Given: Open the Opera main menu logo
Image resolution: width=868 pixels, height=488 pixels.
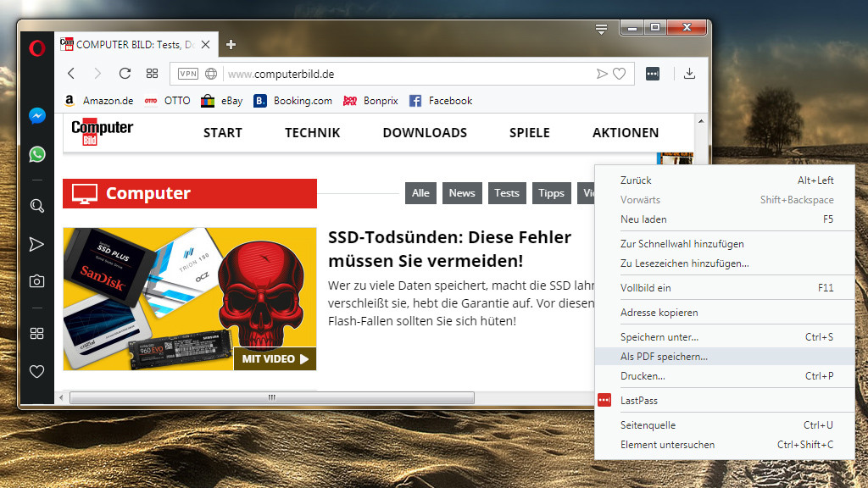Looking at the screenshot, I should (37, 48).
